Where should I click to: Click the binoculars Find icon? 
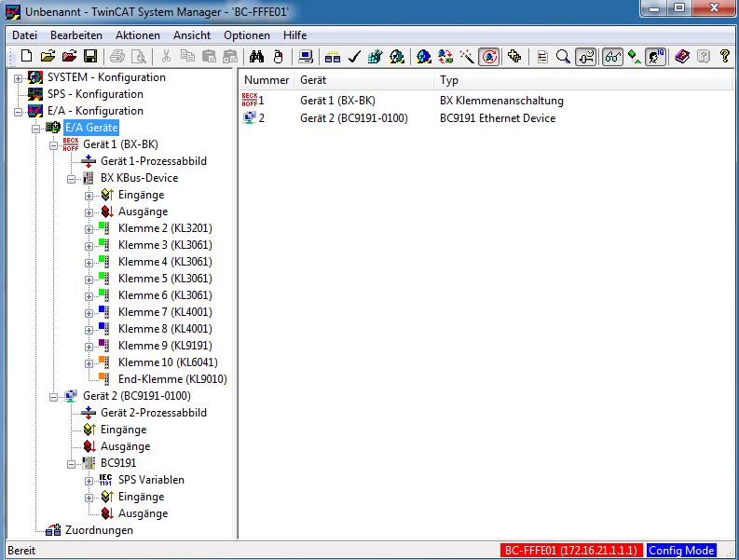257,57
